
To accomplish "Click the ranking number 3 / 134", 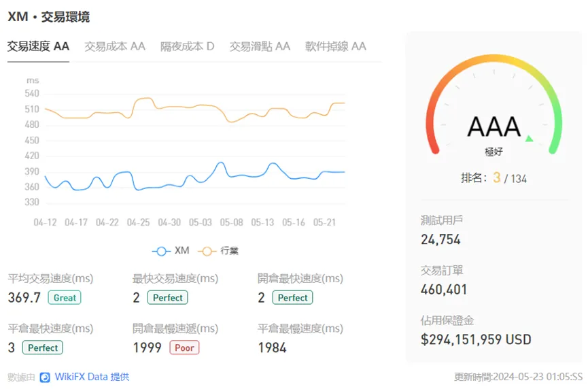I will click(510, 177).
